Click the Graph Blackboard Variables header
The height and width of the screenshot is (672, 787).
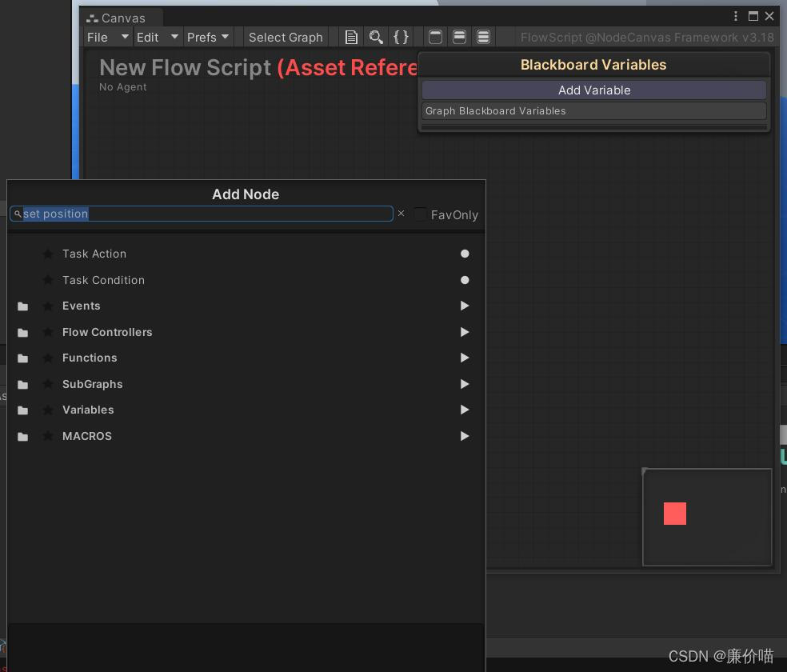tap(593, 111)
